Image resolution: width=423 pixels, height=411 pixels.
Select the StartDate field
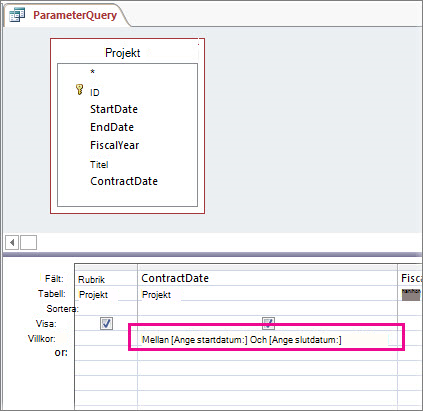point(114,109)
